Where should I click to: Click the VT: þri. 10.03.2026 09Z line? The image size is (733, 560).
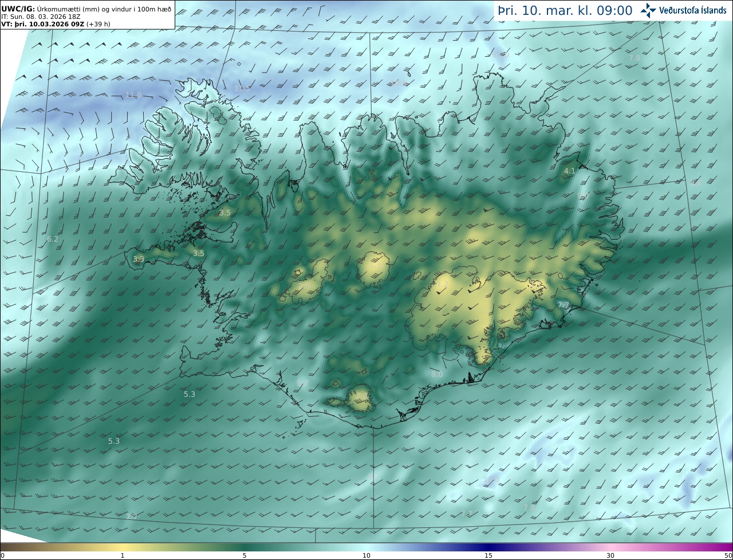coord(56,24)
